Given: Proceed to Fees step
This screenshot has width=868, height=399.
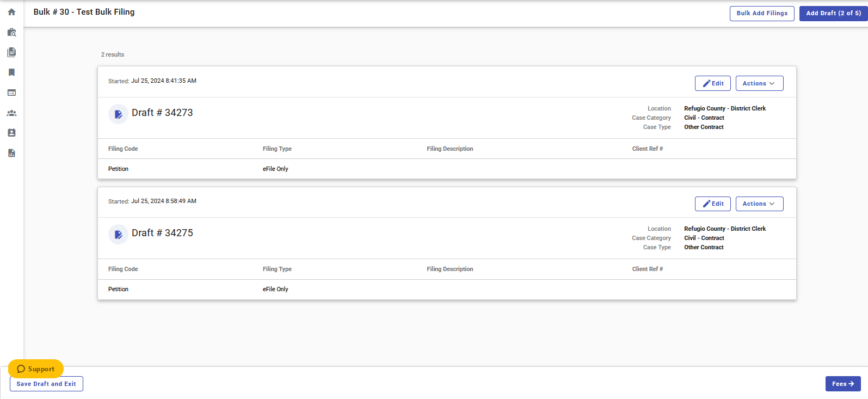Looking at the screenshot, I should tap(842, 384).
